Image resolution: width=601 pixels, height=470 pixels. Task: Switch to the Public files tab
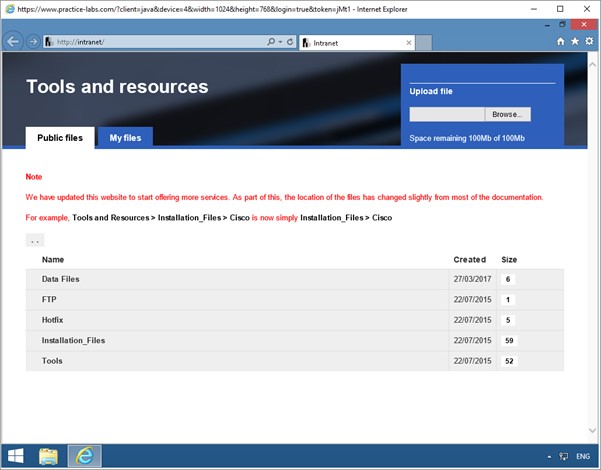point(60,138)
